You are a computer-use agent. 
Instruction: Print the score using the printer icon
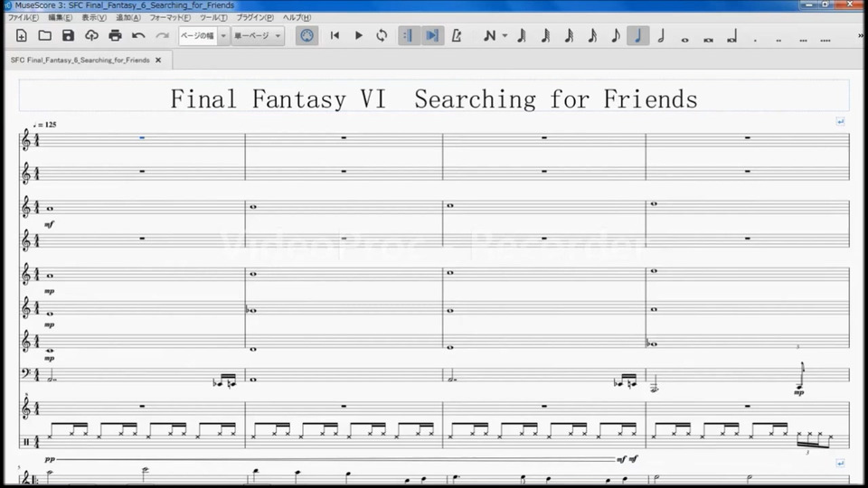pos(115,36)
